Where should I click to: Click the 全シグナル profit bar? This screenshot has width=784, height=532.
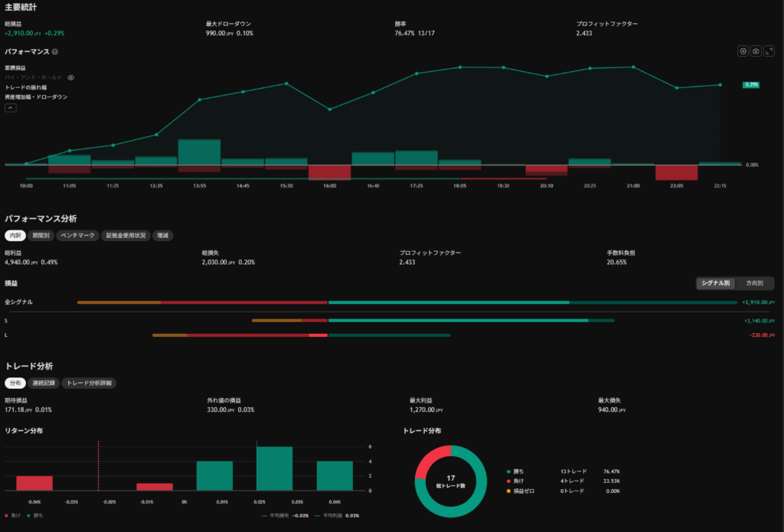point(533,302)
